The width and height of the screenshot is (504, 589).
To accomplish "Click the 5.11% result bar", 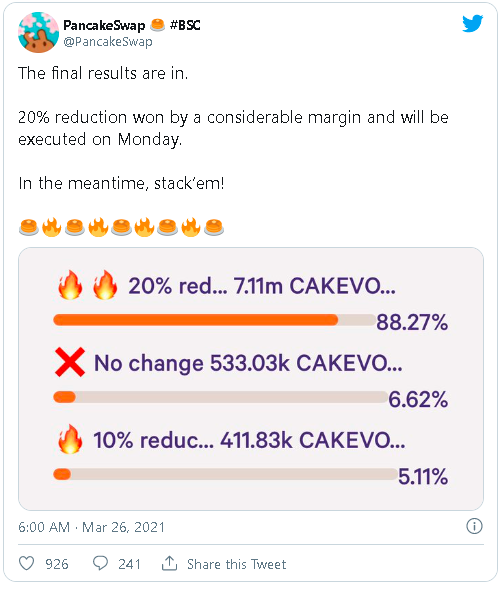I will [x=225, y=474].
